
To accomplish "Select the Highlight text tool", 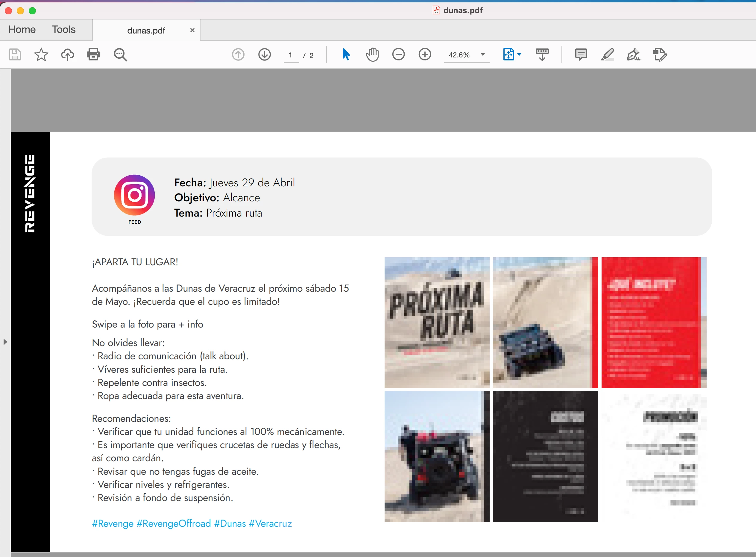I will [x=607, y=55].
